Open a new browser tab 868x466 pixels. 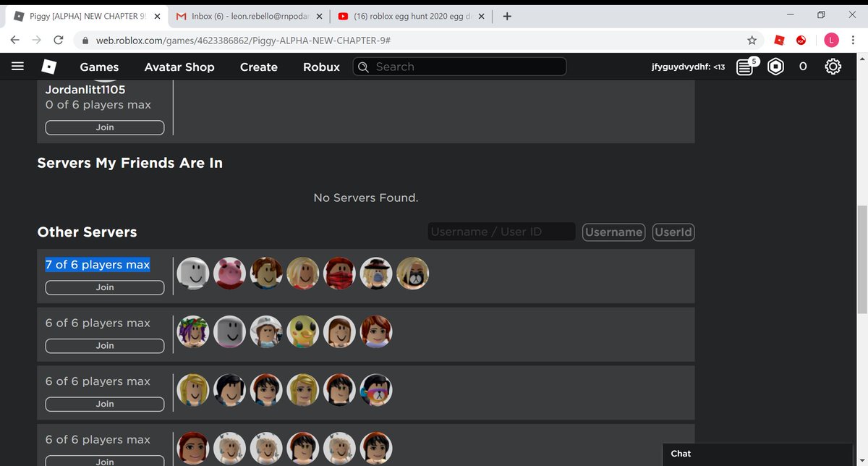point(507,16)
